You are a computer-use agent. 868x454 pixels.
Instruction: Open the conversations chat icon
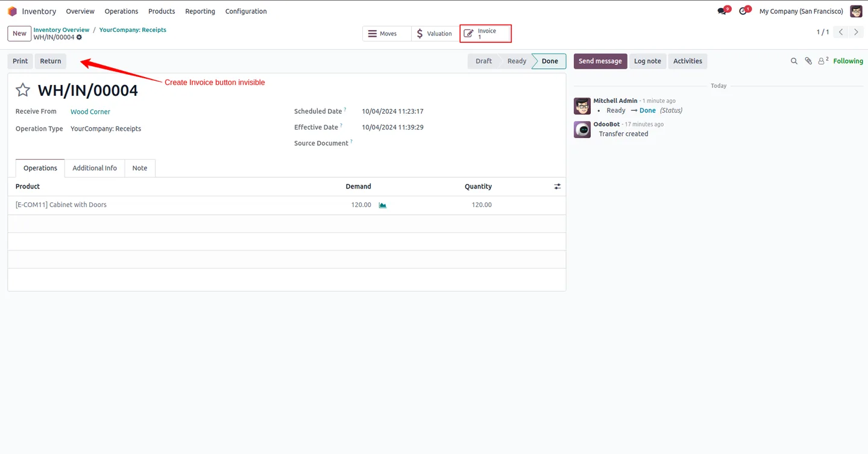click(x=722, y=11)
